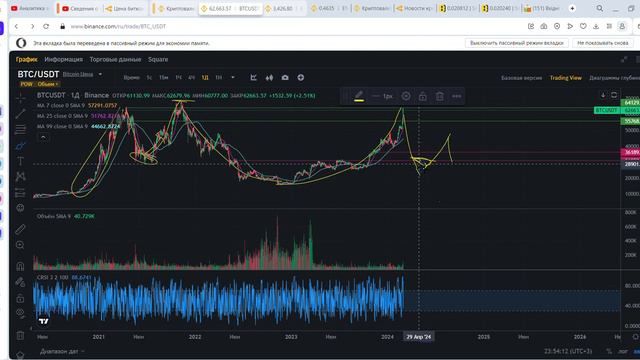Click the 23:54:12 (UTC+3) time zone text
The width and height of the screenshot is (640, 360).
(x=568, y=351)
